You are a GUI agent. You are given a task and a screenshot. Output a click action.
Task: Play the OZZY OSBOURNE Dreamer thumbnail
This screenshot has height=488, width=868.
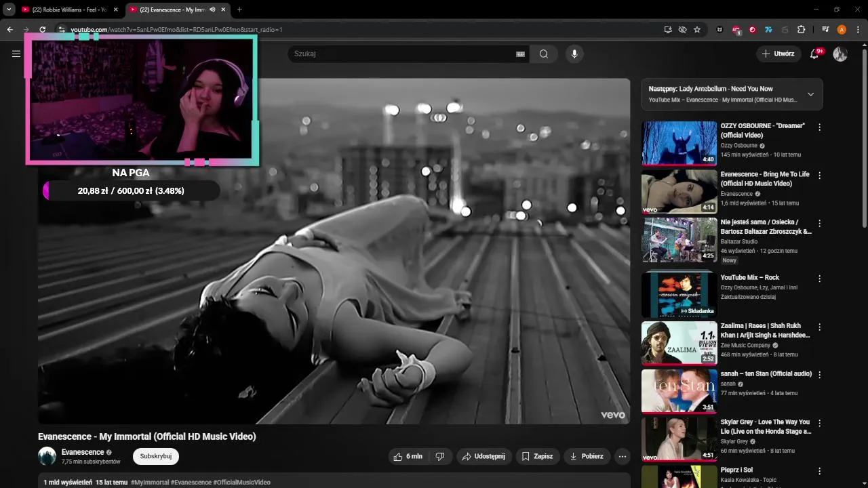point(679,143)
